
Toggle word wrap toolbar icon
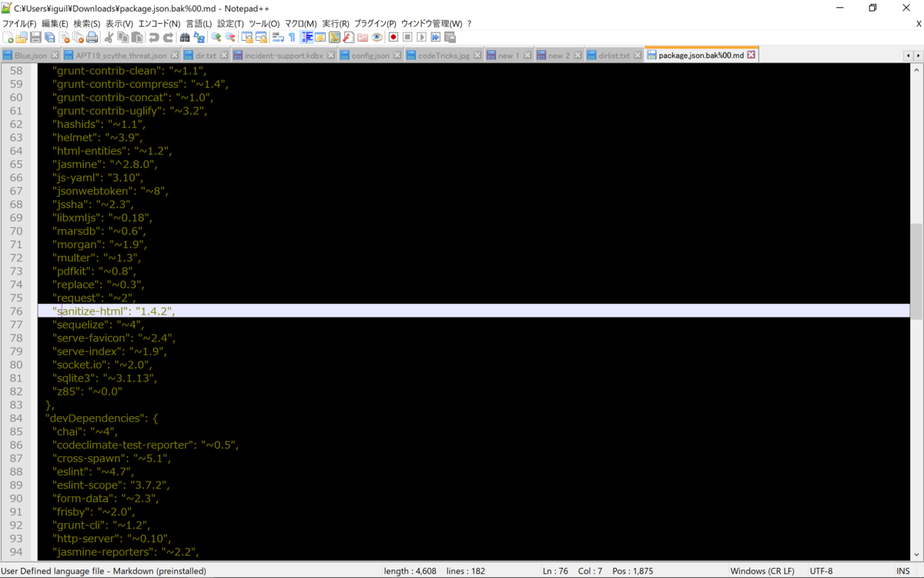click(278, 37)
